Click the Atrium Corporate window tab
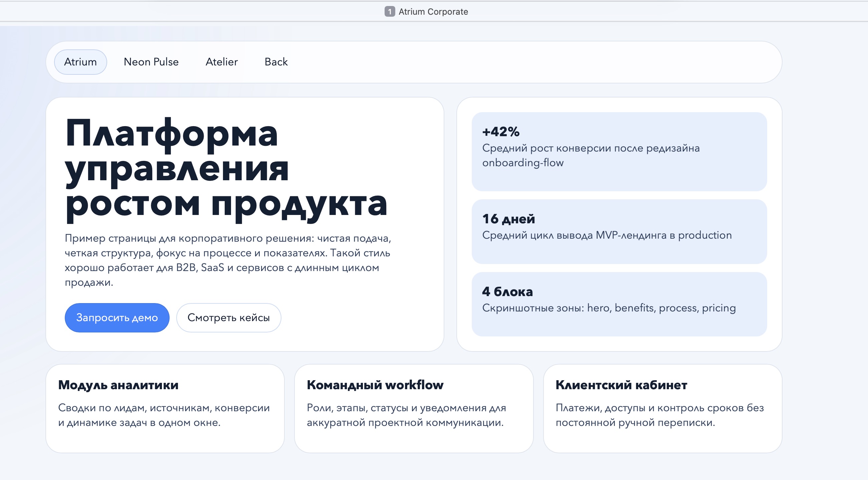Screen dimensions: 868x480 tap(433, 11)
